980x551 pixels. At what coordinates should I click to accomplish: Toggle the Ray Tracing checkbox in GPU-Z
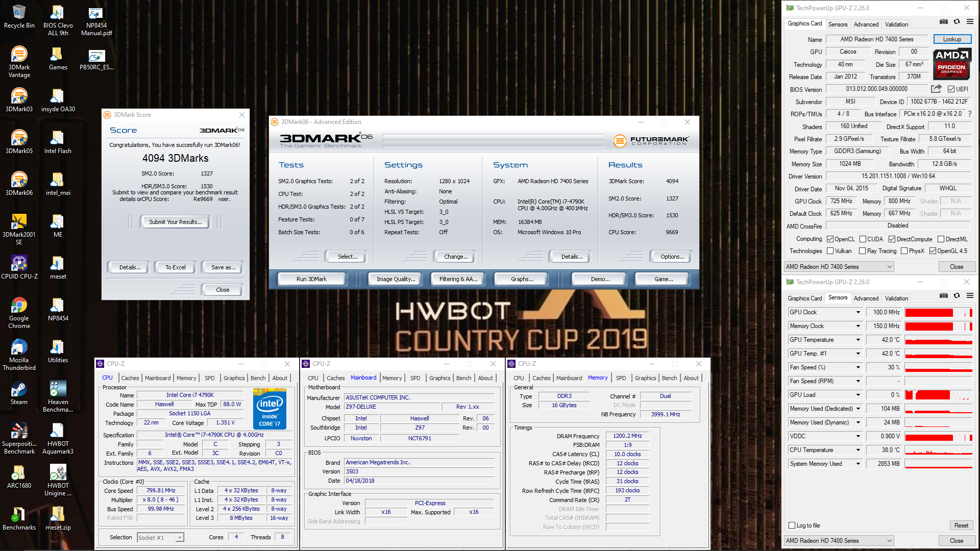[863, 251]
